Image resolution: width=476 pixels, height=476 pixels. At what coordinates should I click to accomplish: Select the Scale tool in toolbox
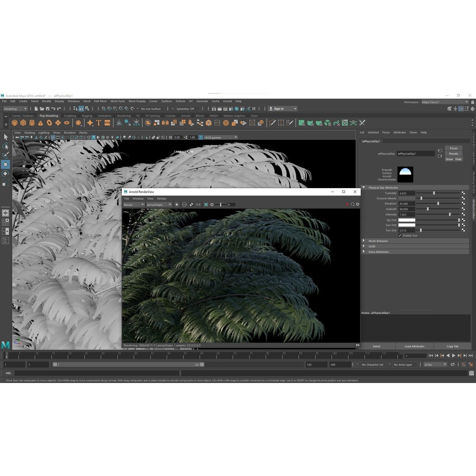(x=5, y=183)
